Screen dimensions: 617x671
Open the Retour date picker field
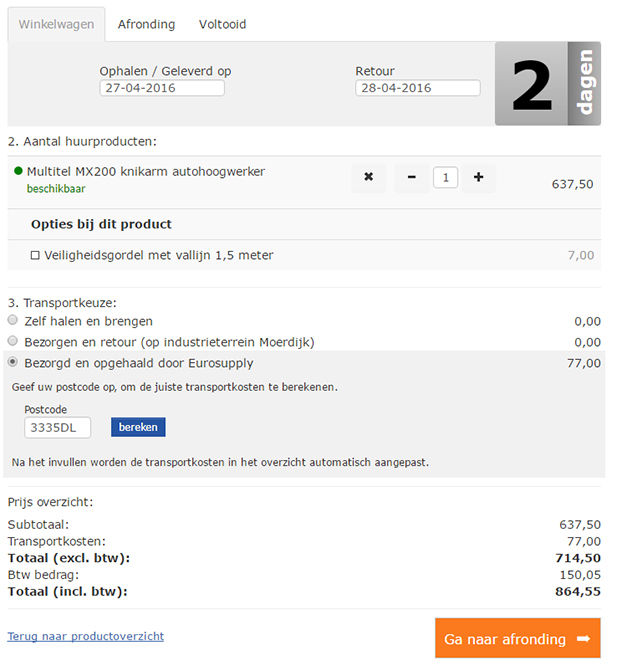coord(418,88)
